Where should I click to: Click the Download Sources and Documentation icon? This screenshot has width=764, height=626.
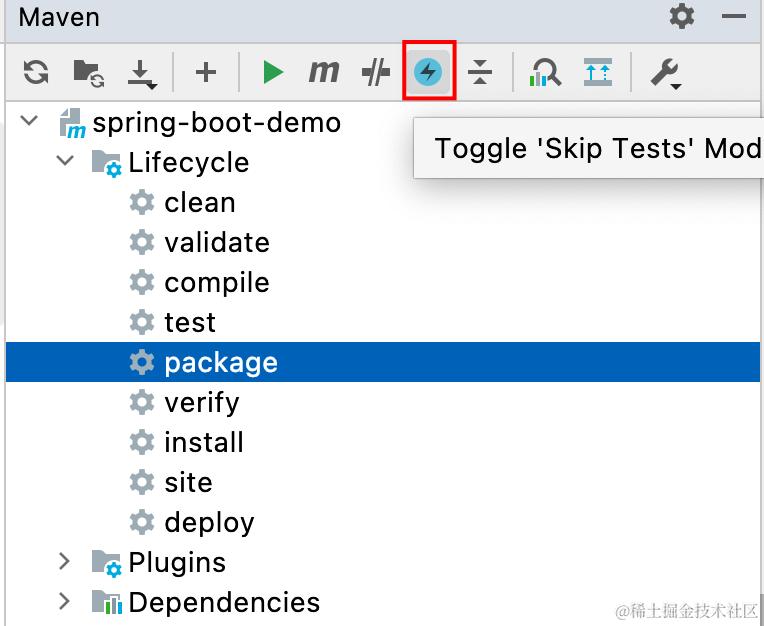[x=142, y=71]
